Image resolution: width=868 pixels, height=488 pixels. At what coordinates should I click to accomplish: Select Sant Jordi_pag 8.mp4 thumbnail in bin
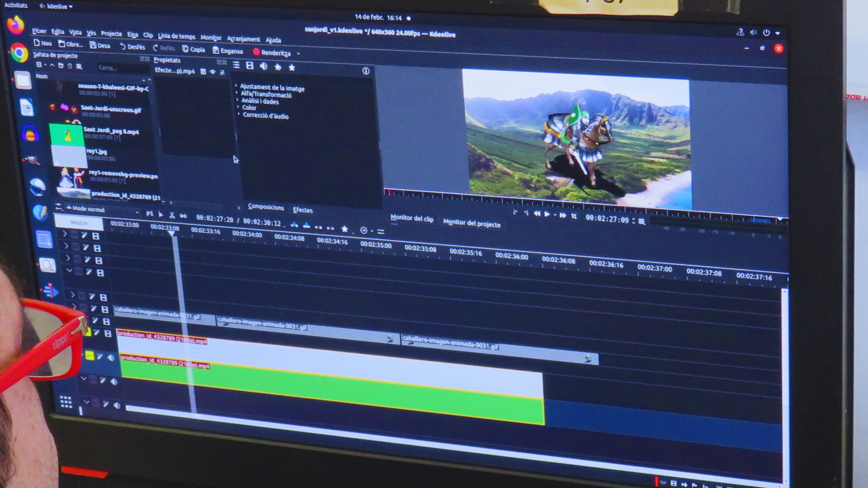[x=67, y=135]
